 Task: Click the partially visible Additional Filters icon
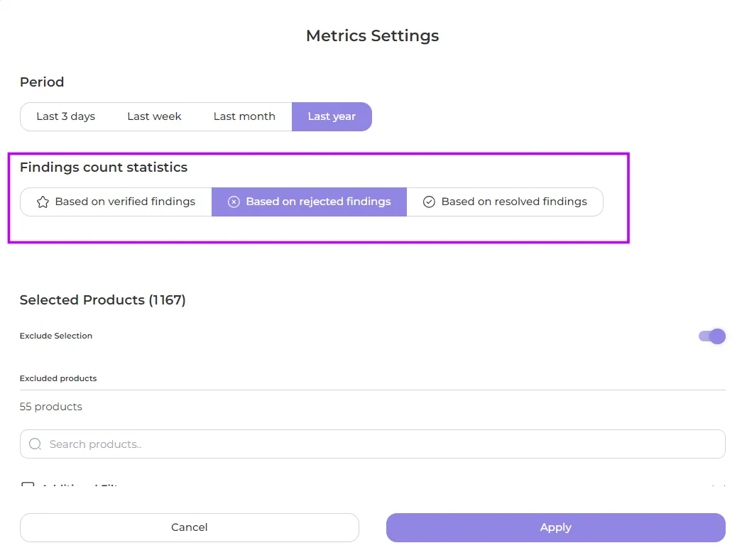(28, 486)
